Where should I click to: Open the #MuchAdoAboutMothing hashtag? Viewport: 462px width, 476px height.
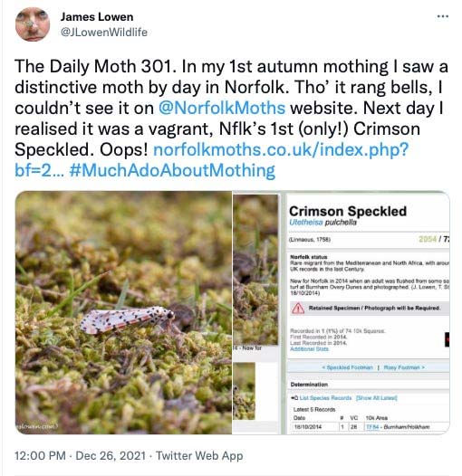172,170
